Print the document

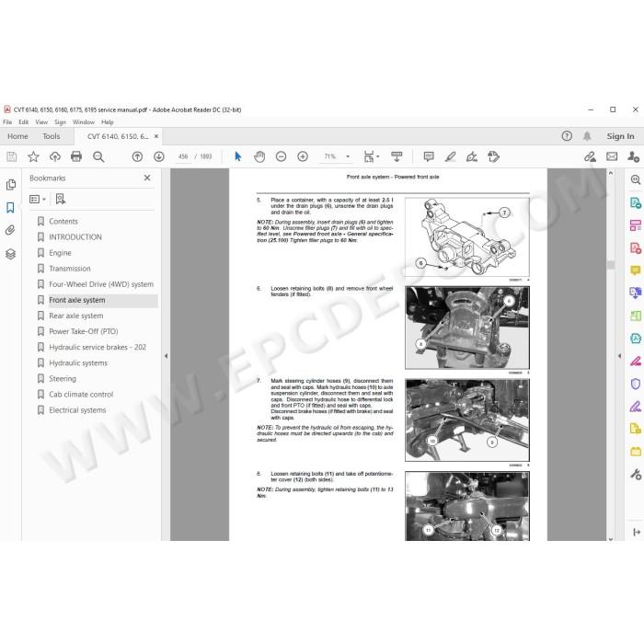76,156
